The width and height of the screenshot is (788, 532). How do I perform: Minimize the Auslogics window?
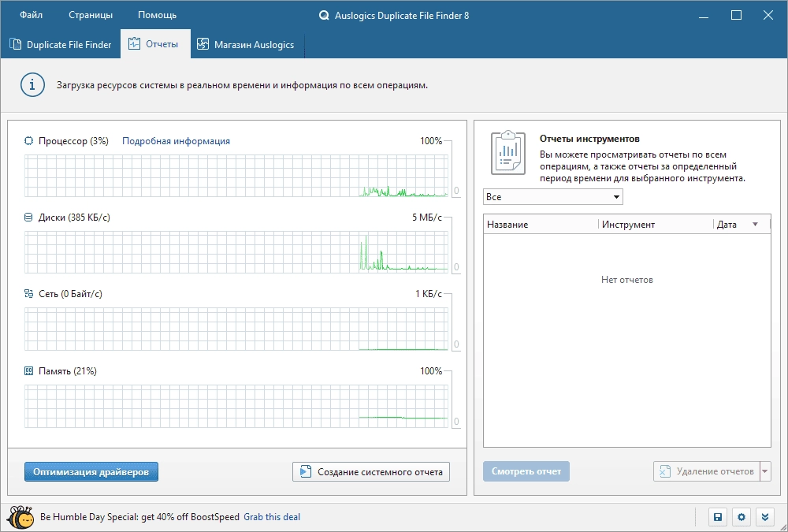point(704,16)
